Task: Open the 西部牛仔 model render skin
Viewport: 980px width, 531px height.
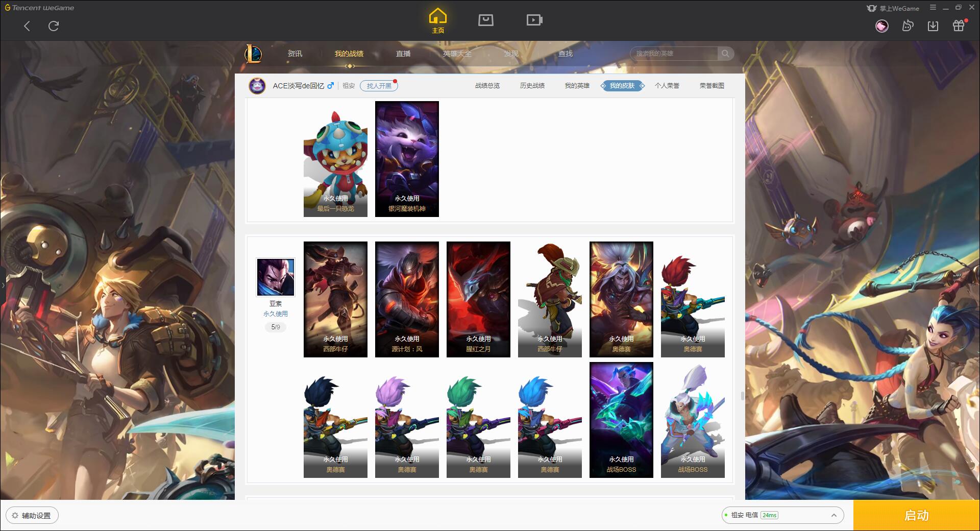Action: click(550, 299)
